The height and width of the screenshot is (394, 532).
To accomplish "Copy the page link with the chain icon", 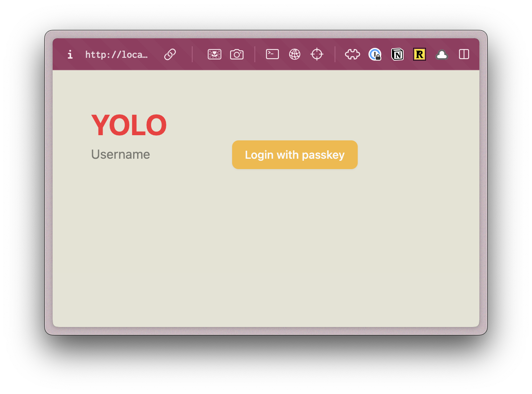I will pos(169,54).
